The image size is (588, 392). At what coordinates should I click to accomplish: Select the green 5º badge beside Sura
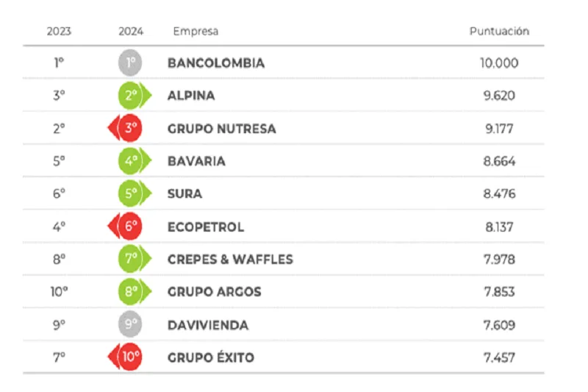tap(132, 194)
